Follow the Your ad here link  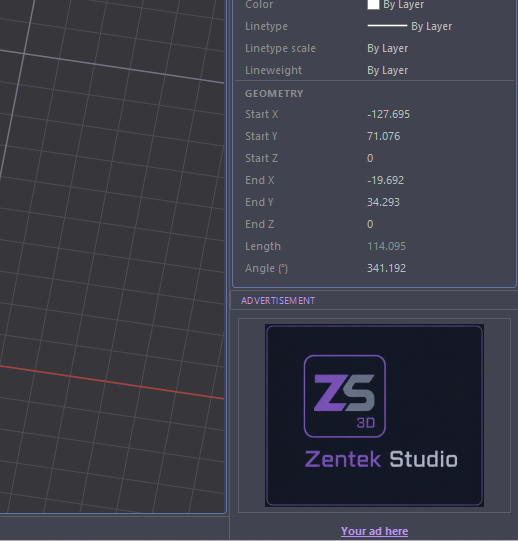point(374,531)
